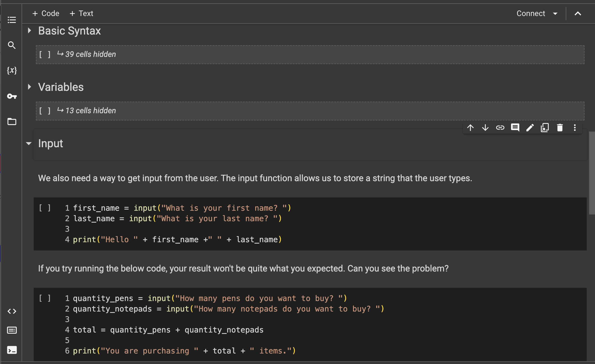Open the table of contents sidebar icon
The image size is (595, 364).
click(12, 20)
